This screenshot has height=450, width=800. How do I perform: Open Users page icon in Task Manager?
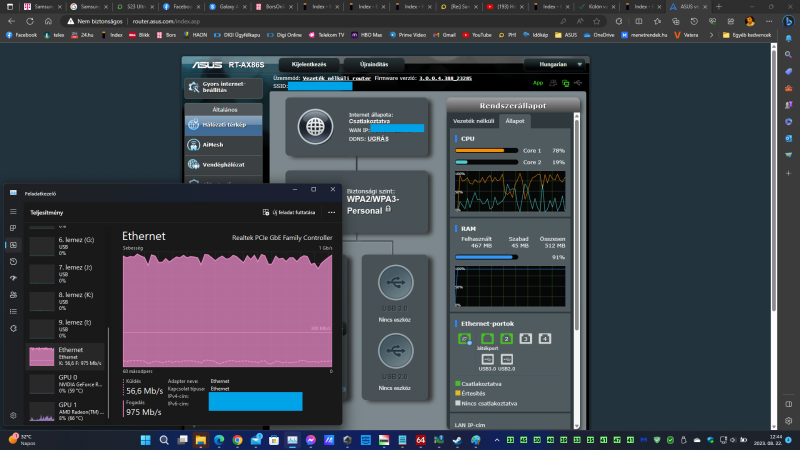pos(13,295)
